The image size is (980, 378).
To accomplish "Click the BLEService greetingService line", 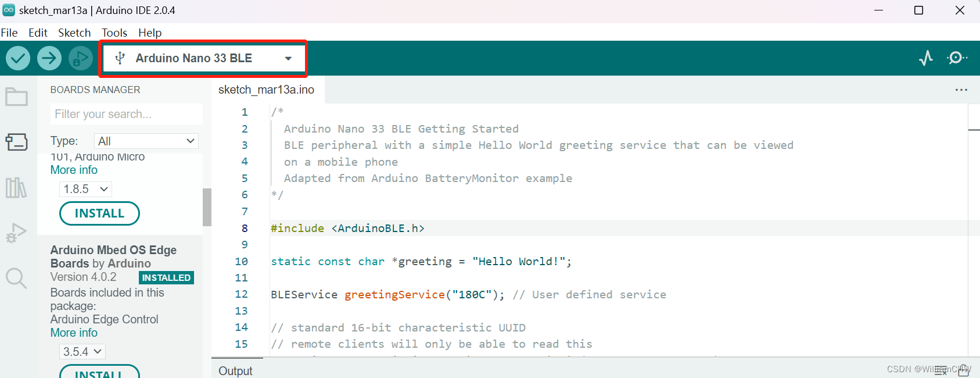I will (x=468, y=294).
